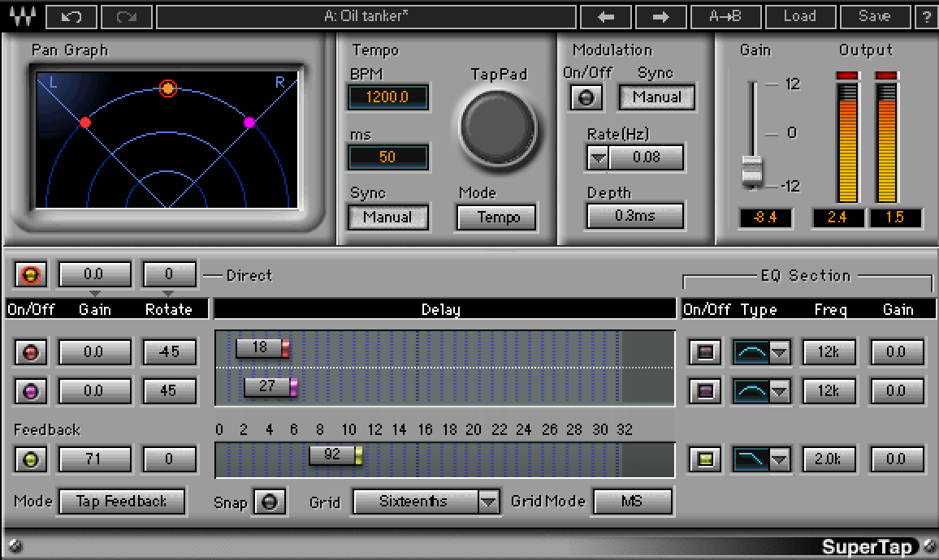Tap the TapPad tempo knob
Image resolution: width=939 pixels, height=560 pixels.
498,128
